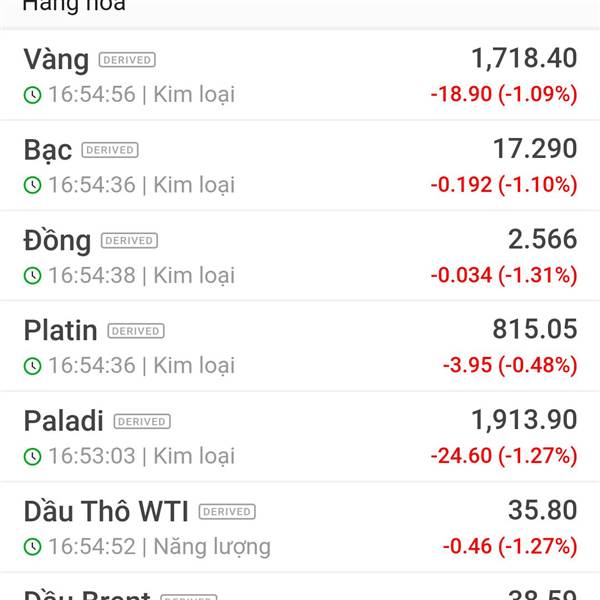Tap the clock icon under Paladi
Screen dimensions: 600x600
click(x=33, y=456)
